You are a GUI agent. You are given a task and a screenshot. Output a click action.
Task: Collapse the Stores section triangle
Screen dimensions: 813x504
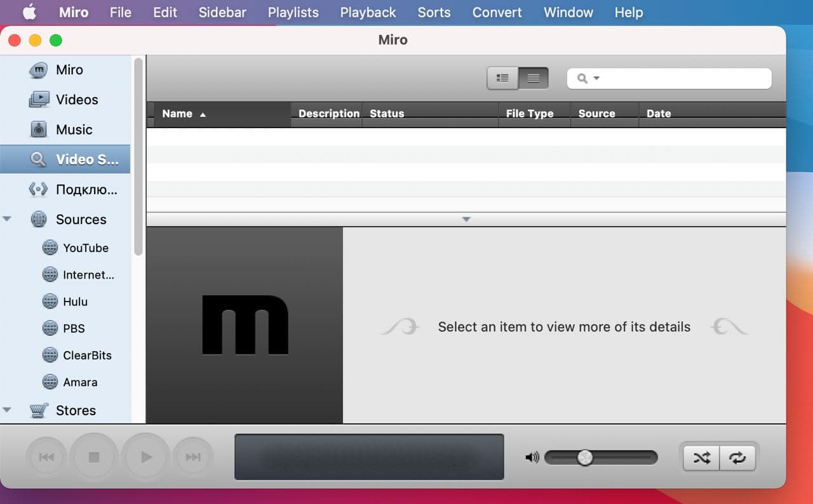[x=7, y=410]
